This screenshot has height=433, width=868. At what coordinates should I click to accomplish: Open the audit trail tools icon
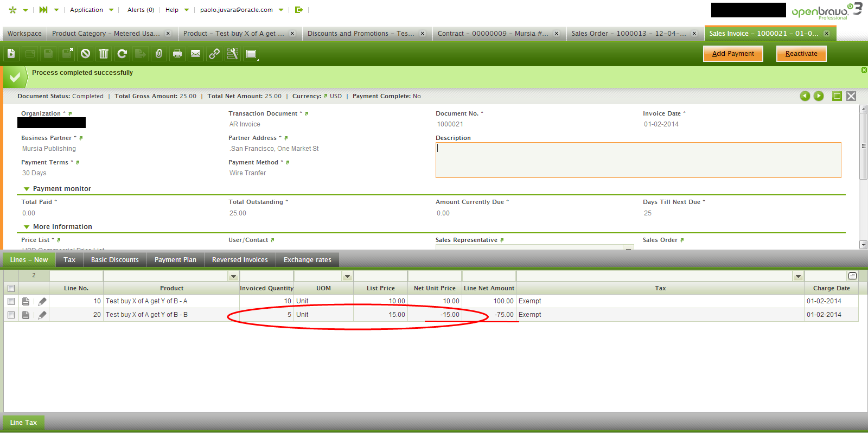(x=233, y=54)
